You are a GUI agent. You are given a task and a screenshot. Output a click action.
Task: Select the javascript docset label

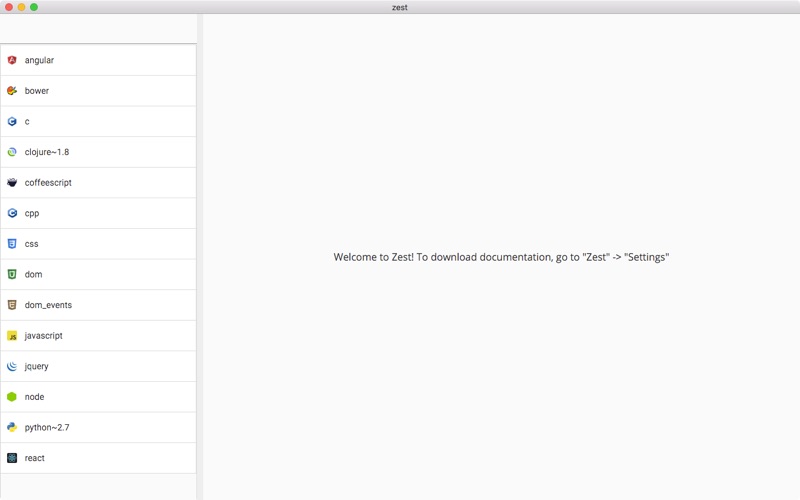click(x=43, y=336)
